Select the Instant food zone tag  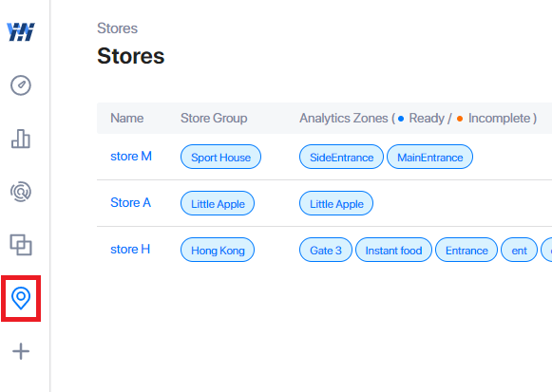(x=393, y=250)
